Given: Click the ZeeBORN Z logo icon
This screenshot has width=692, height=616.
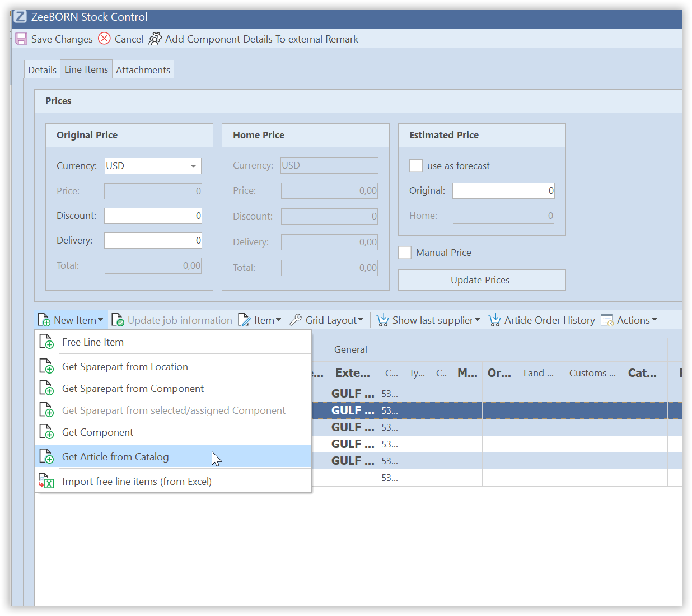Looking at the screenshot, I should tap(20, 17).
